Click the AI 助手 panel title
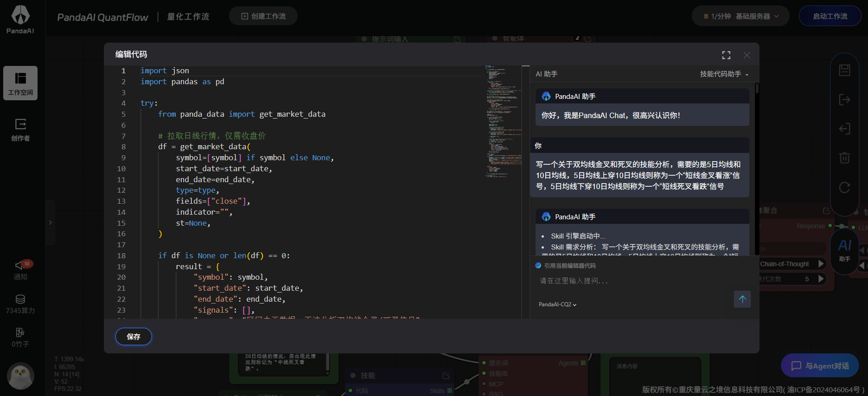This screenshot has height=396, width=868. (x=546, y=74)
